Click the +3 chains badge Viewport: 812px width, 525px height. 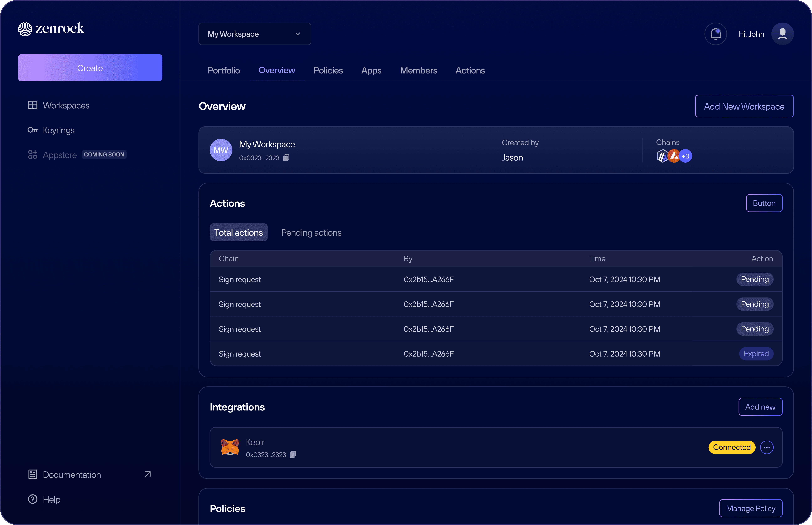(685, 156)
